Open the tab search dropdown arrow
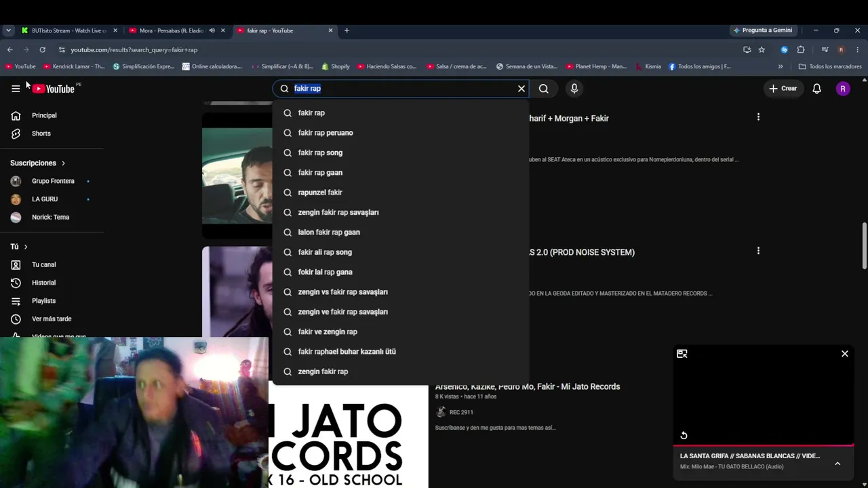 8,30
